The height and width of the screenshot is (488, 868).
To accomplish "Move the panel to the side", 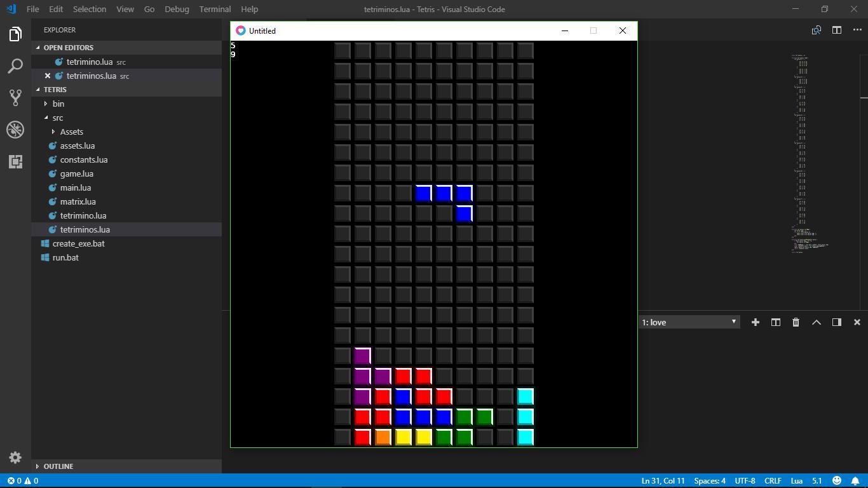I will pyautogui.click(x=837, y=322).
